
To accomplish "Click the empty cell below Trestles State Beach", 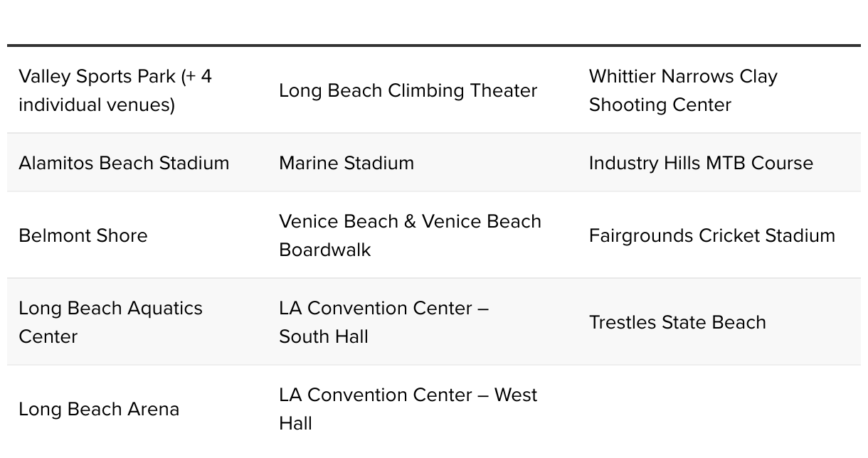I will pos(719,409).
